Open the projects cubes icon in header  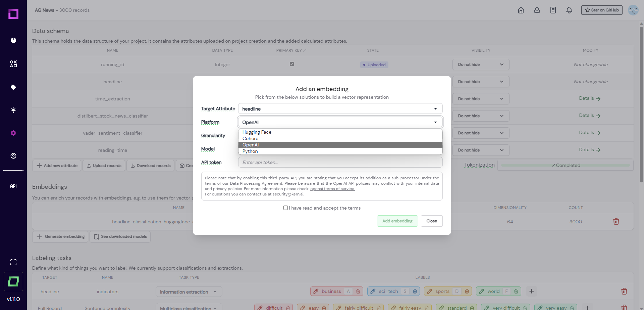click(537, 10)
